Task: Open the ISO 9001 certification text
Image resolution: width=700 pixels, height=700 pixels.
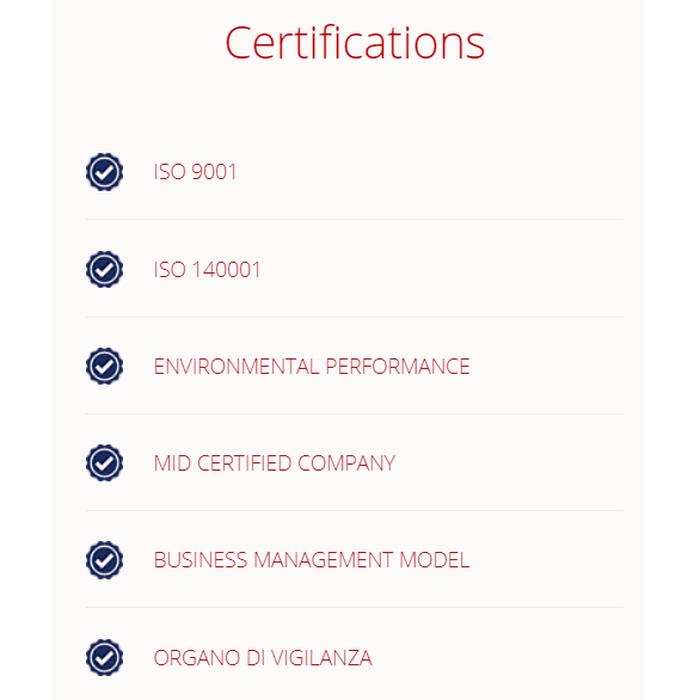Action: [195, 172]
